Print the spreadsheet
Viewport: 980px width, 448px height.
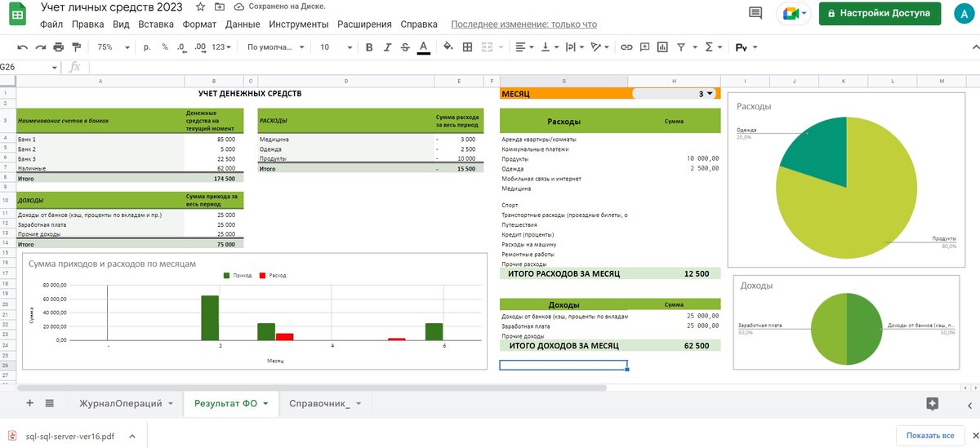pyautogui.click(x=58, y=47)
